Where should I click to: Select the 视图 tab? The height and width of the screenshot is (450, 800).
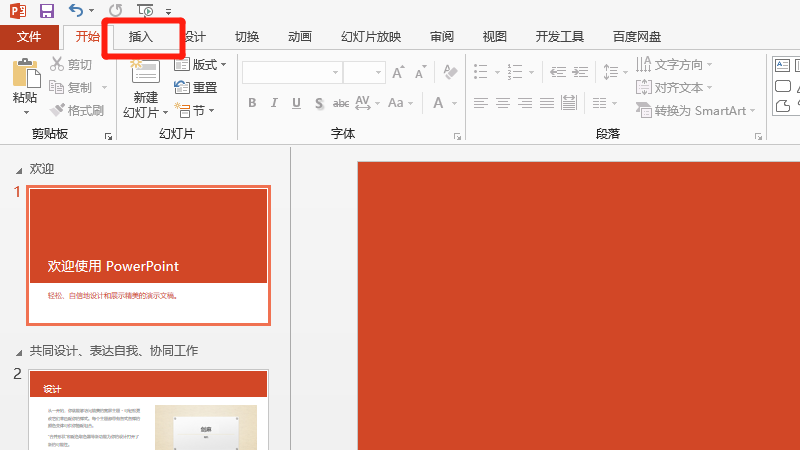click(x=494, y=37)
